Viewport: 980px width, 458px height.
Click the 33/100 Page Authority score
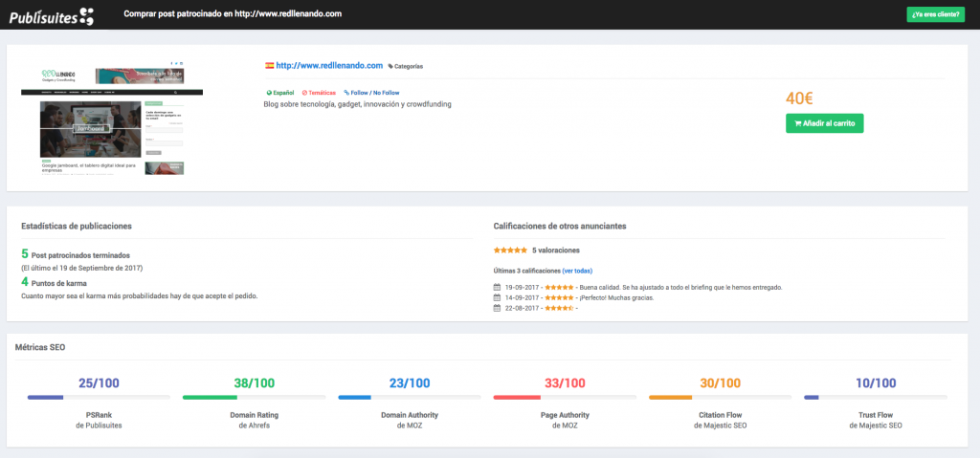(565, 383)
